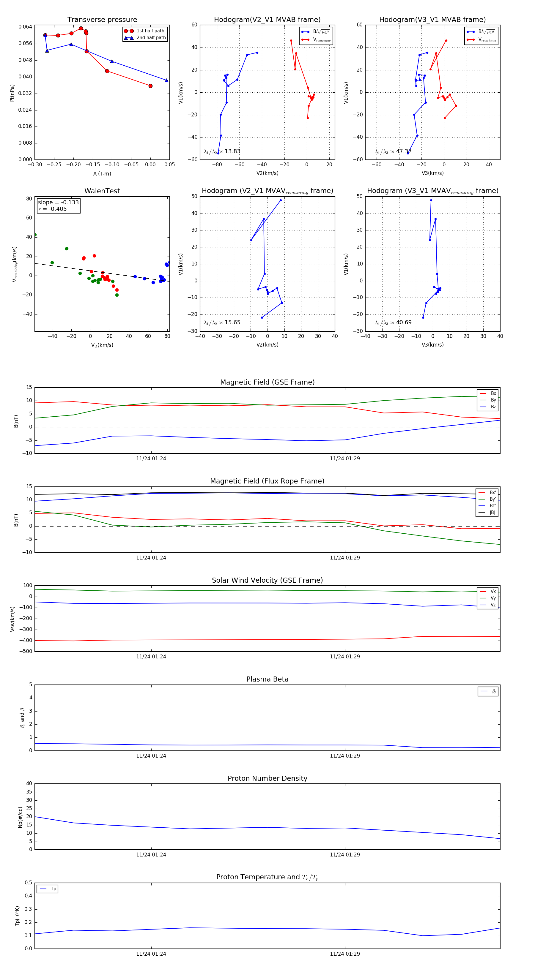535x980 pixels.
Task: Click the '|B|' legend entry
Action: (x=487, y=513)
